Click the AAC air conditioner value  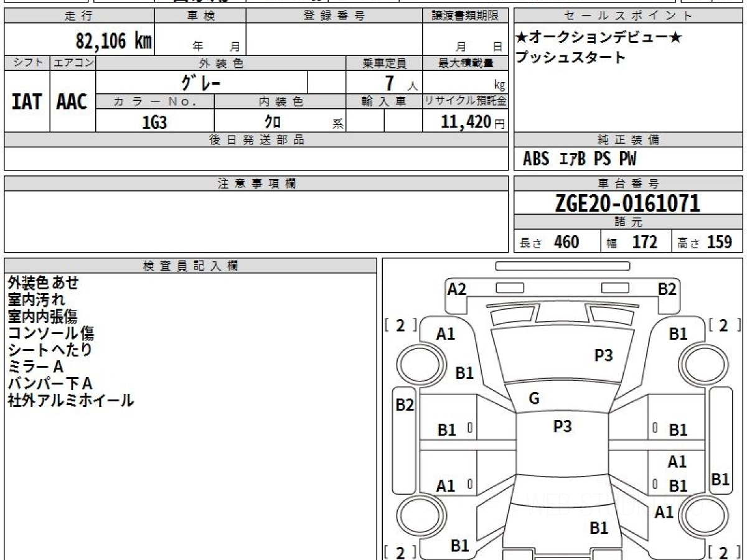[x=72, y=101]
